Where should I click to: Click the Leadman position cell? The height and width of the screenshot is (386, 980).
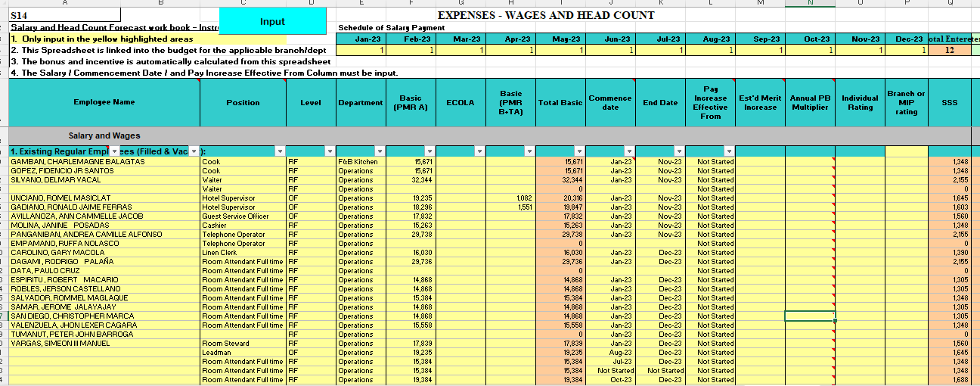click(243, 353)
